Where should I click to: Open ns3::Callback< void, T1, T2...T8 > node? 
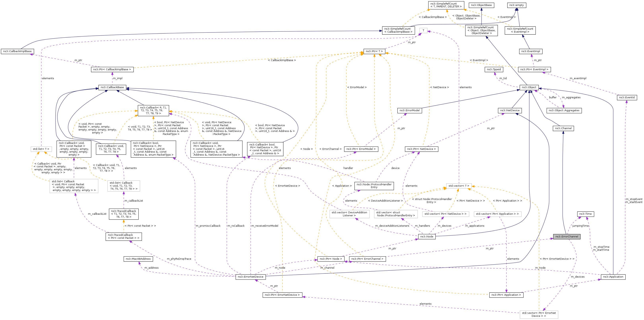coord(111,149)
